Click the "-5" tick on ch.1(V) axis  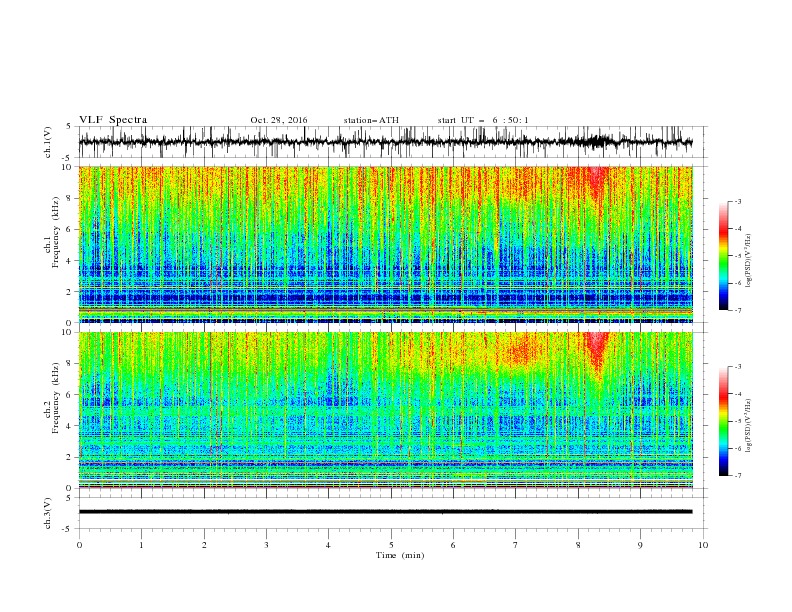click(68, 158)
